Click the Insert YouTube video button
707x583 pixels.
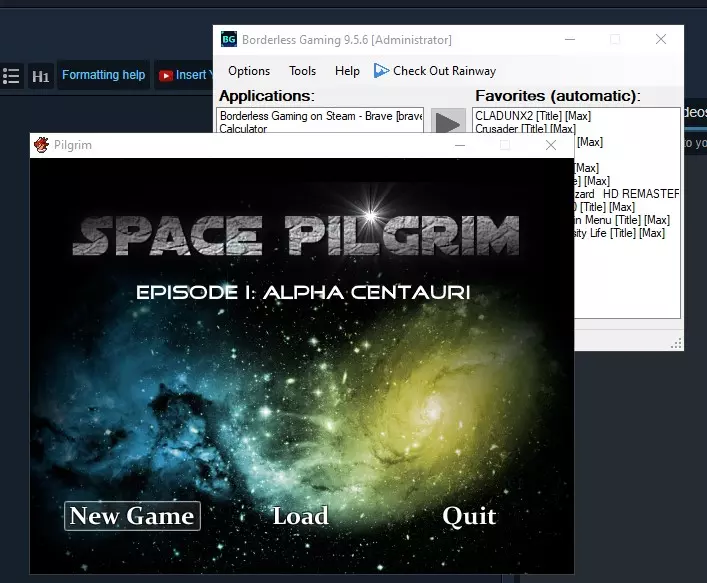coord(185,75)
